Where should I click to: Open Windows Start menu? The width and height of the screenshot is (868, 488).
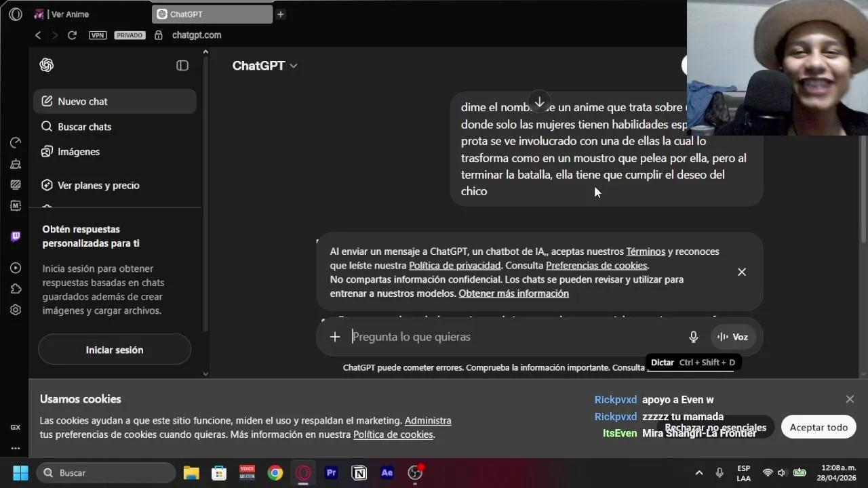click(20, 473)
